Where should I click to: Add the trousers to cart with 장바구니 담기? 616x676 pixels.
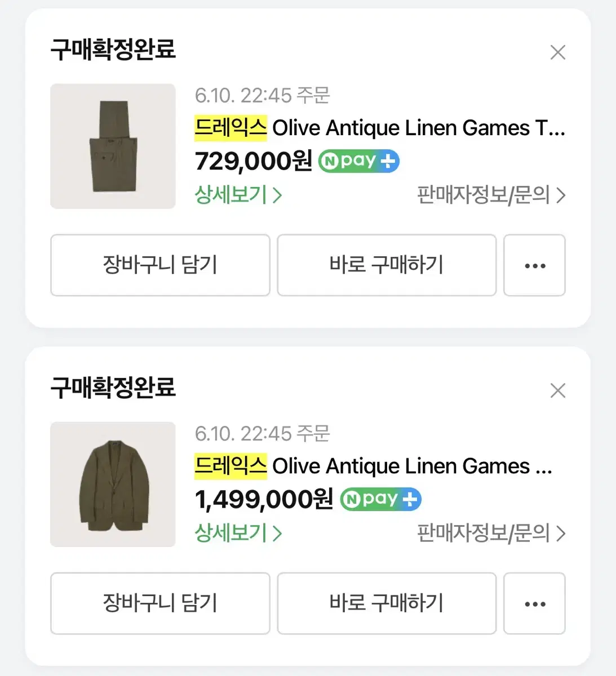[x=160, y=265]
